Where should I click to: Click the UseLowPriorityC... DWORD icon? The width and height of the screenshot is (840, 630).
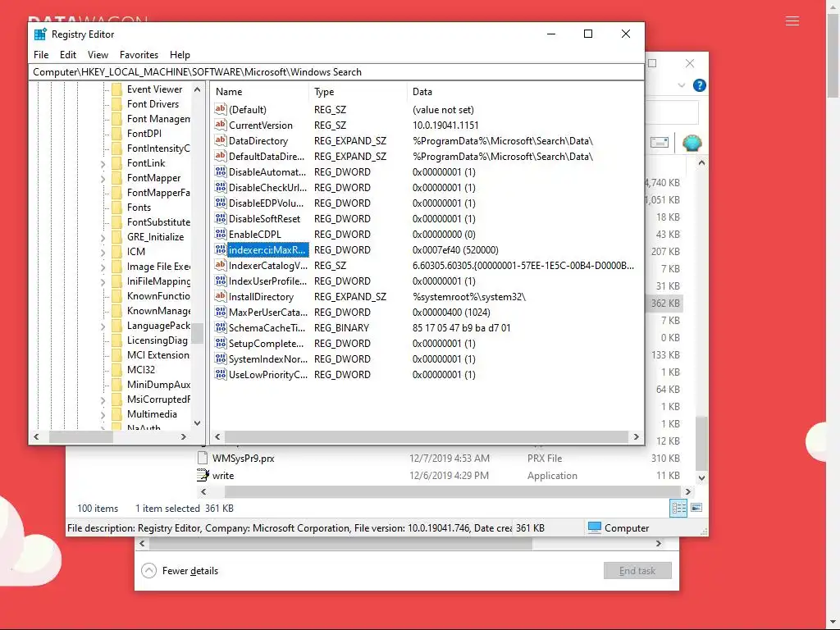coord(220,374)
